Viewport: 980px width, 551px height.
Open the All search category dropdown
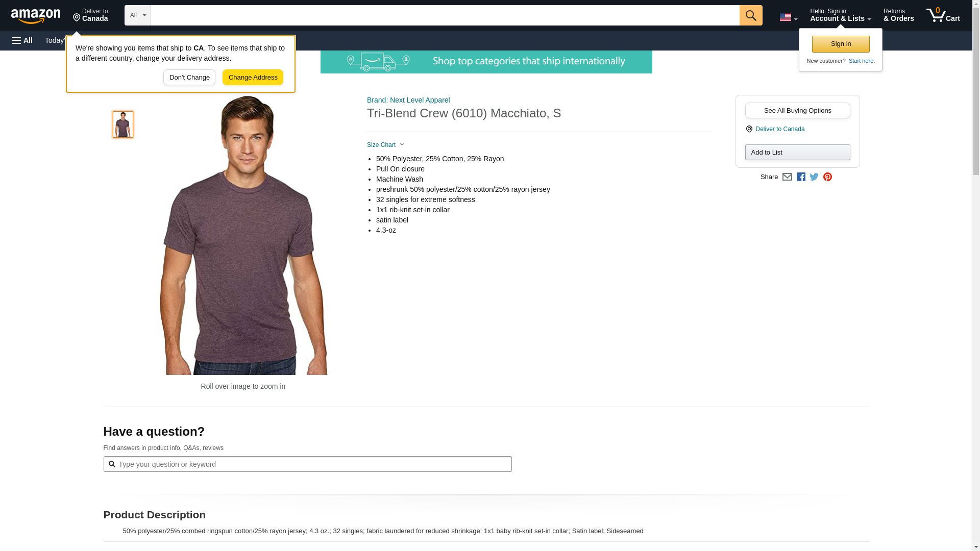point(137,15)
